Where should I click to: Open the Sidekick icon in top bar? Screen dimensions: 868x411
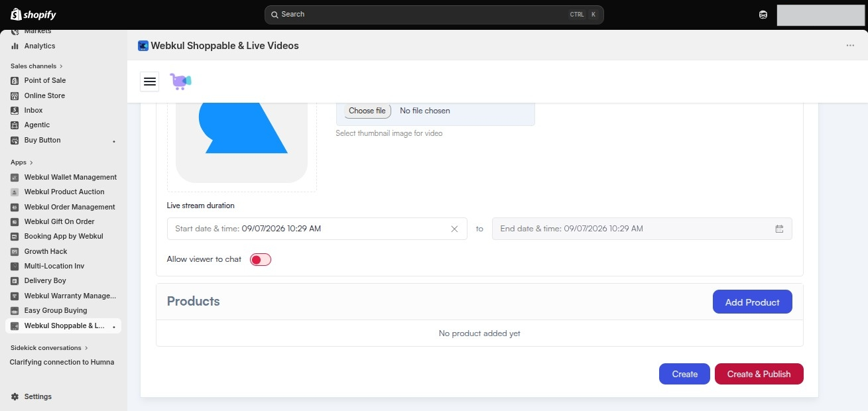click(763, 15)
